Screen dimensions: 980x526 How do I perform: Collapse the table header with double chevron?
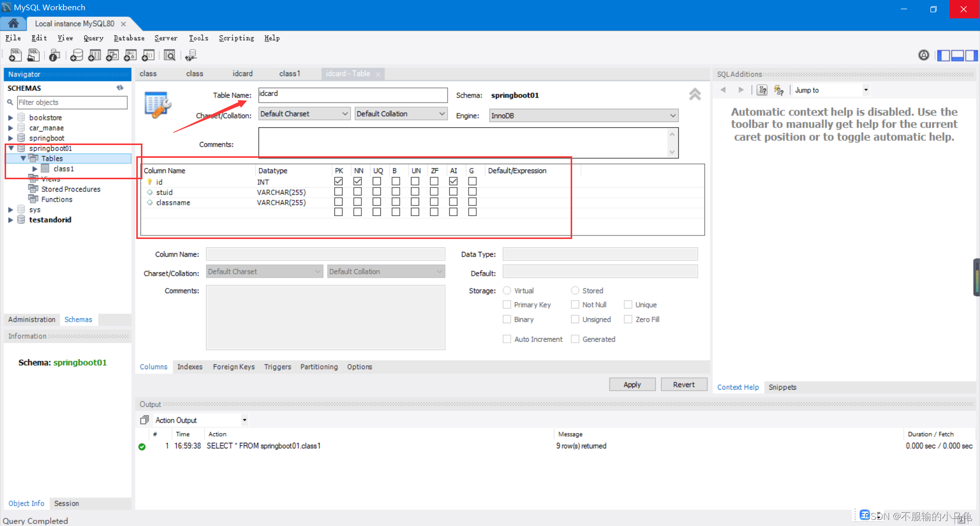[x=695, y=94]
